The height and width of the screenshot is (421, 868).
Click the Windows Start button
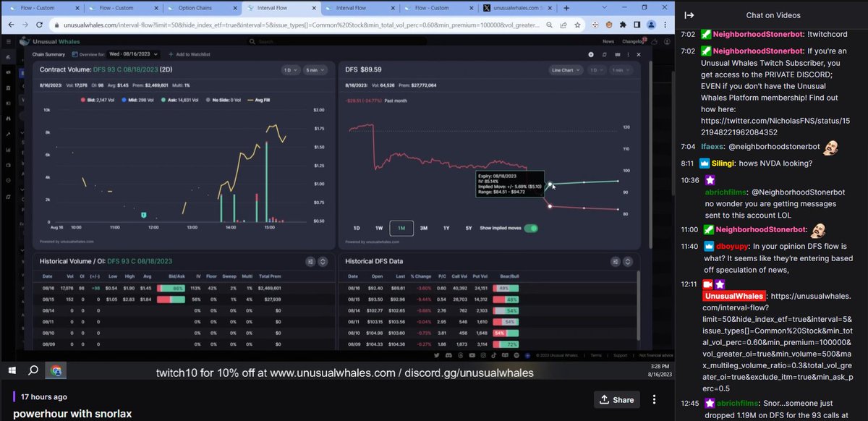tap(12, 370)
